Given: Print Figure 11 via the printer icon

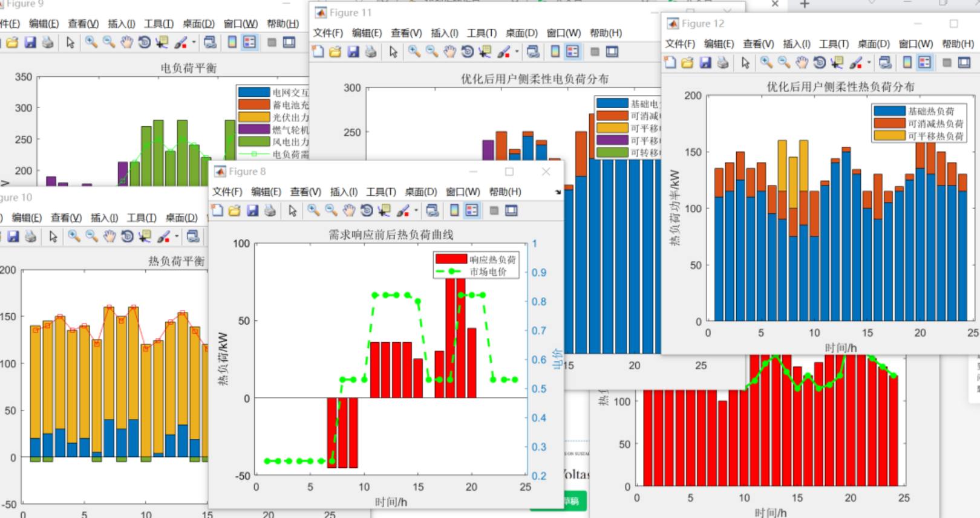Looking at the screenshot, I should [371, 52].
